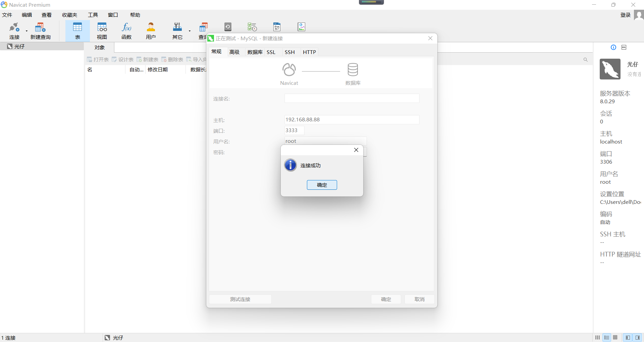This screenshot has width=644, height=342.
Task: Open the 帮助 (Help) menu
Action: 135,15
